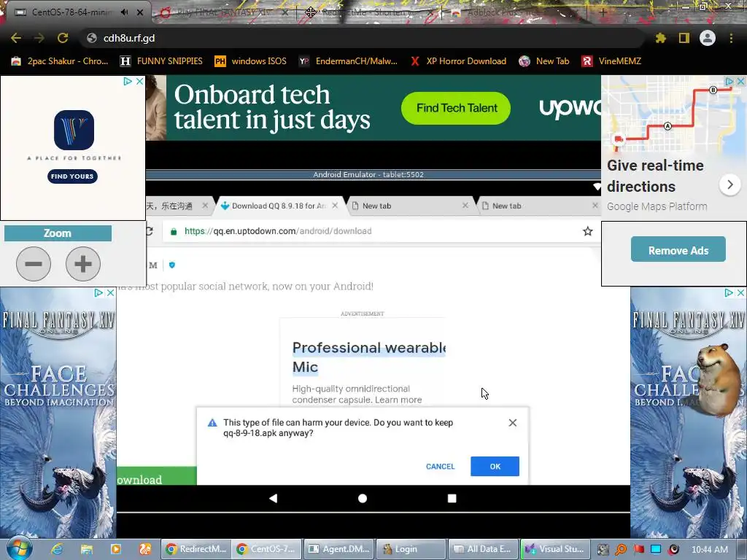The width and height of the screenshot is (747, 560).
Task: Open the Chrome extensions puzzle icon
Action: coord(661,38)
